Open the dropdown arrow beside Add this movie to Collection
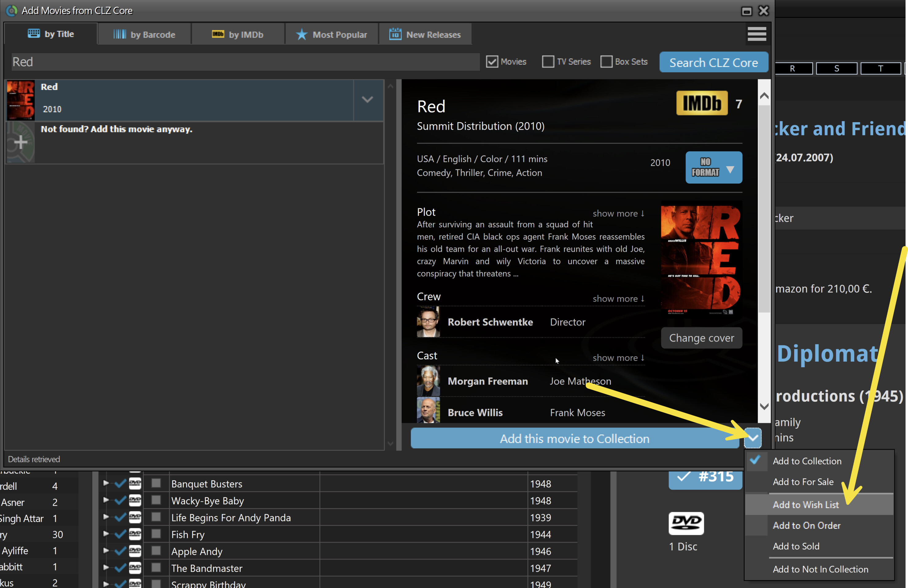908x588 pixels. (752, 438)
